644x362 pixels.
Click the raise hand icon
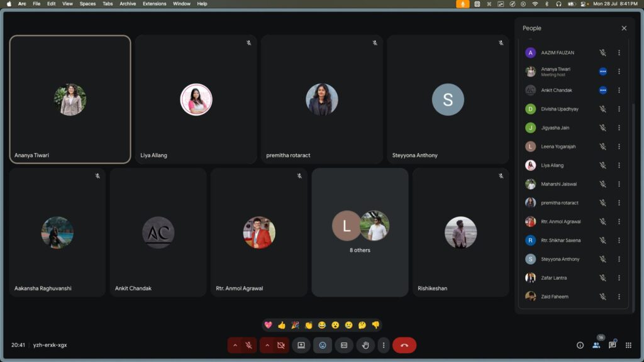(365, 345)
